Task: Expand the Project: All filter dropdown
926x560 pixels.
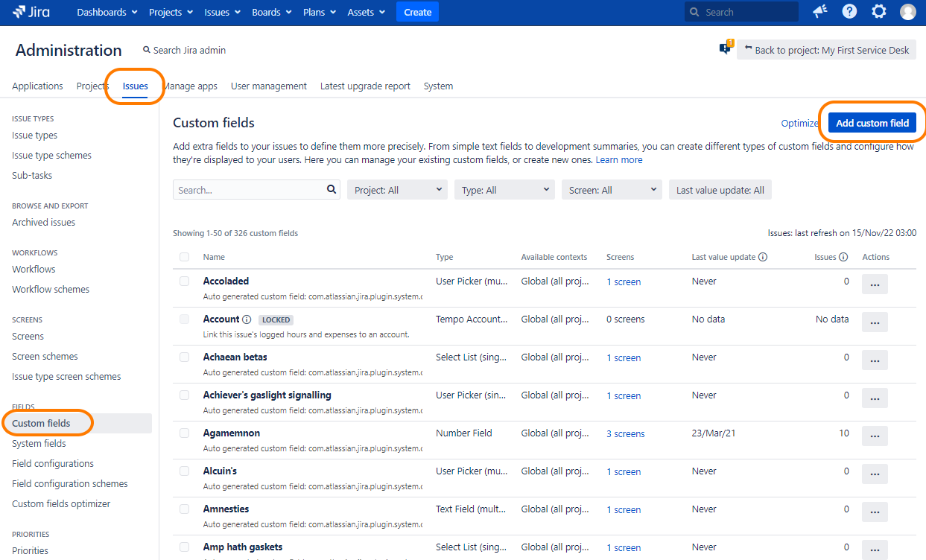Action: tap(397, 190)
